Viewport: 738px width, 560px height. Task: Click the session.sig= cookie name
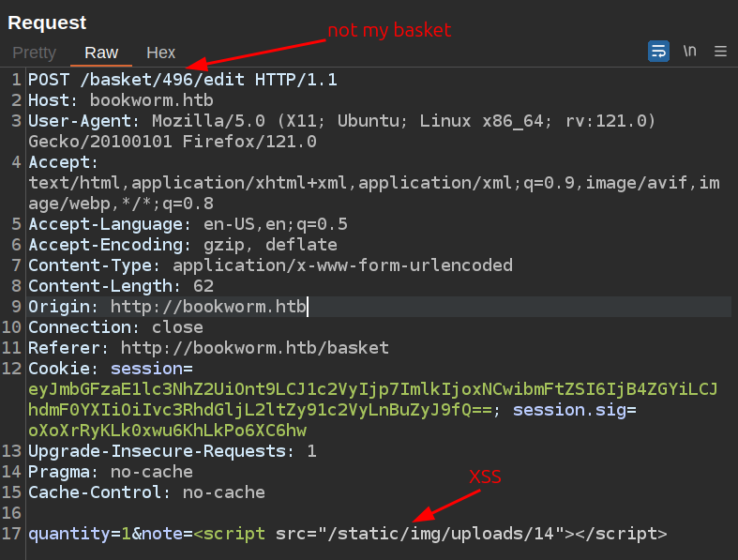[x=575, y=410]
